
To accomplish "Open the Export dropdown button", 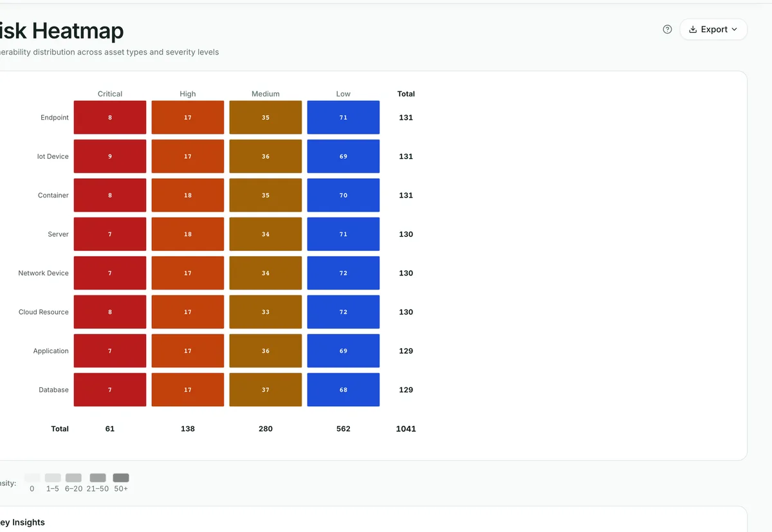I will tap(713, 29).
